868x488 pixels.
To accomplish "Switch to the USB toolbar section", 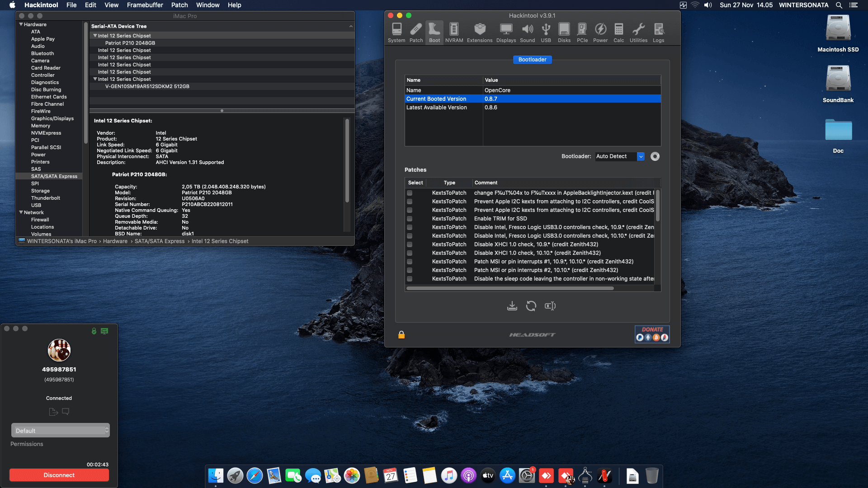I will point(546,33).
